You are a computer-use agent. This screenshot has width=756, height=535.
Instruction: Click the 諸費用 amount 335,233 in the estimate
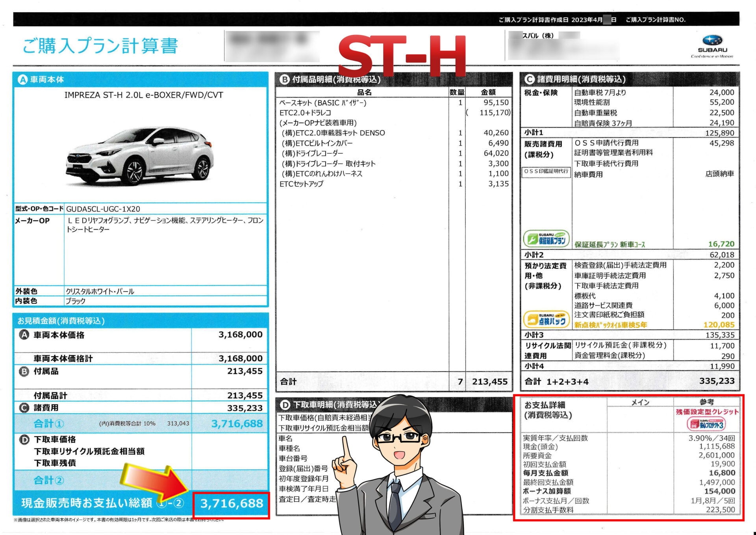point(245,408)
